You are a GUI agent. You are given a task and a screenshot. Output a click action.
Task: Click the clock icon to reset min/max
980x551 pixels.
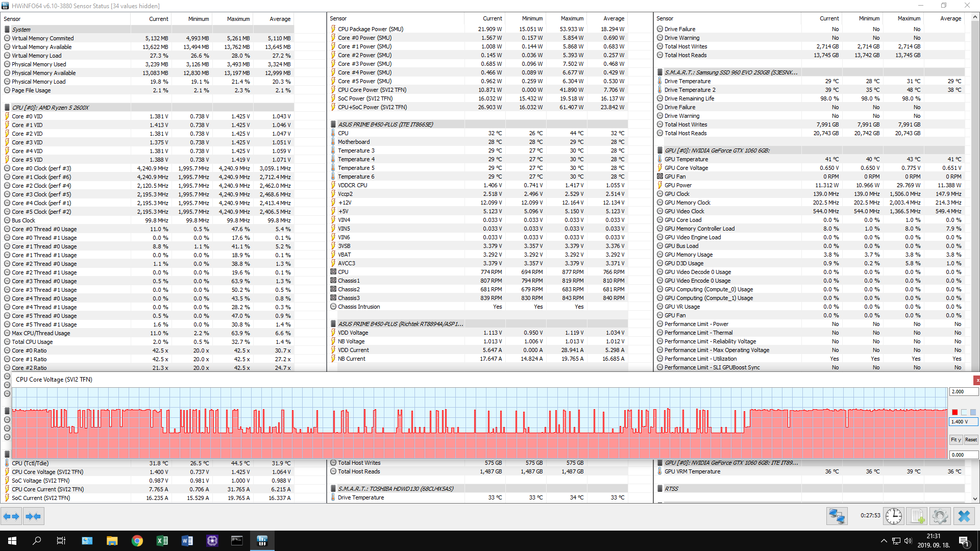pos(893,516)
